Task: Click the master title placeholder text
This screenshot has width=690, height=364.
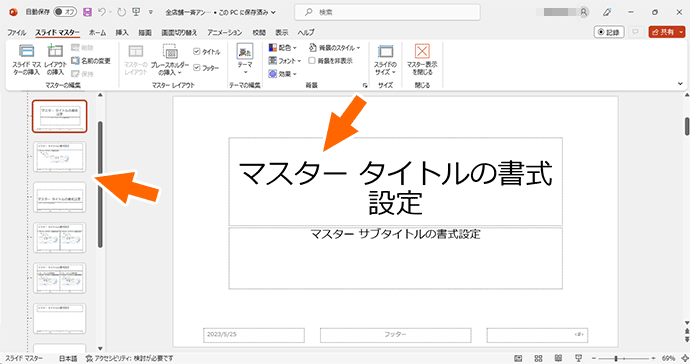Action: click(x=395, y=188)
